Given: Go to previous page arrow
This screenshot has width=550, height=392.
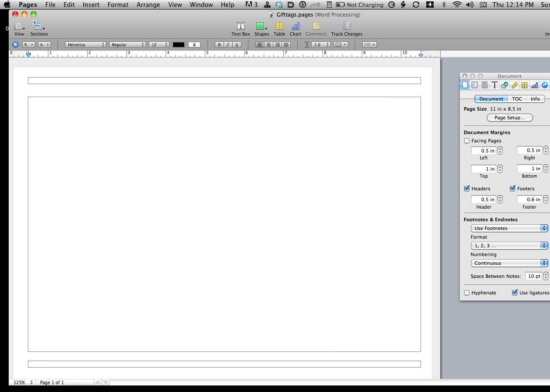Looking at the screenshot, I should coord(98,382).
